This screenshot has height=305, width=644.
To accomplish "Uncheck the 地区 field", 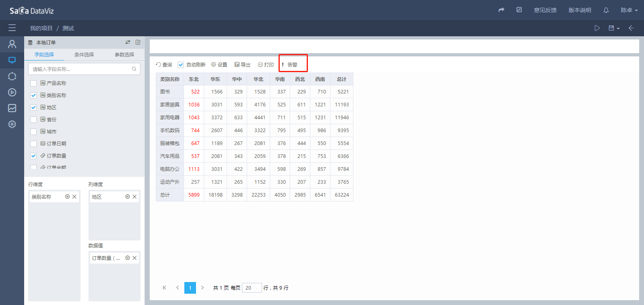I will [33, 107].
